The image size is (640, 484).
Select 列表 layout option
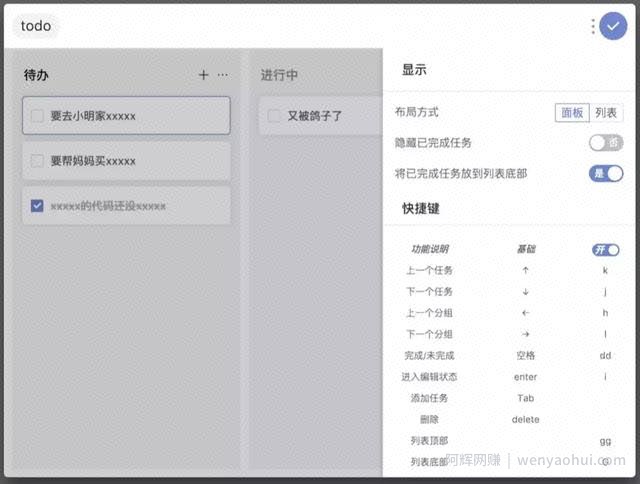click(x=606, y=113)
